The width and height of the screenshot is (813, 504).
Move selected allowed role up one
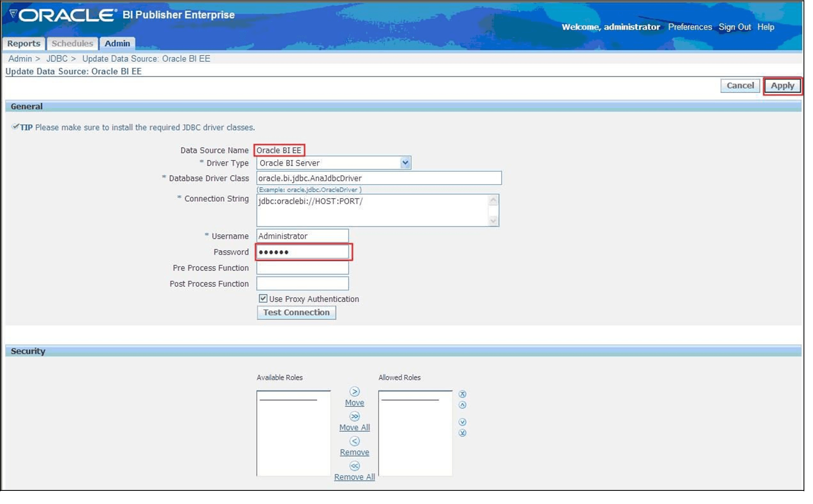462,405
